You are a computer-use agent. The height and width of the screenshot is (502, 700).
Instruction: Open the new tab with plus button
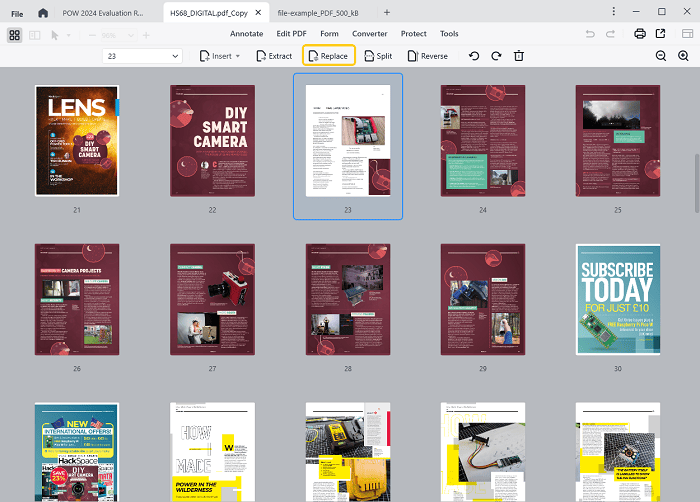pos(386,12)
